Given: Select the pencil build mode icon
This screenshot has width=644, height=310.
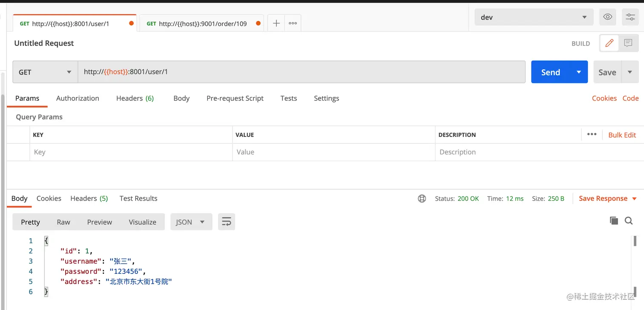Looking at the screenshot, I should (x=609, y=43).
